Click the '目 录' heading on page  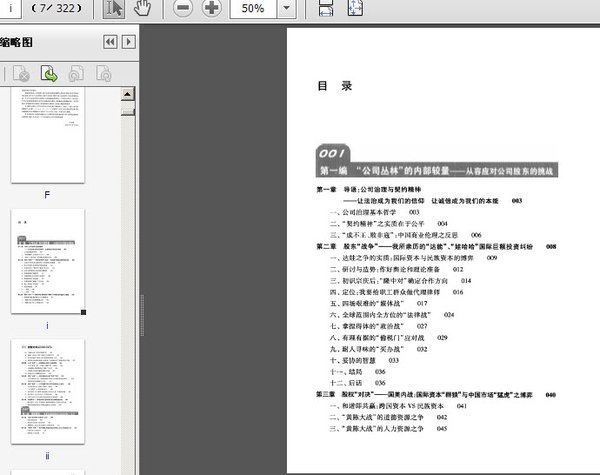click(x=334, y=86)
